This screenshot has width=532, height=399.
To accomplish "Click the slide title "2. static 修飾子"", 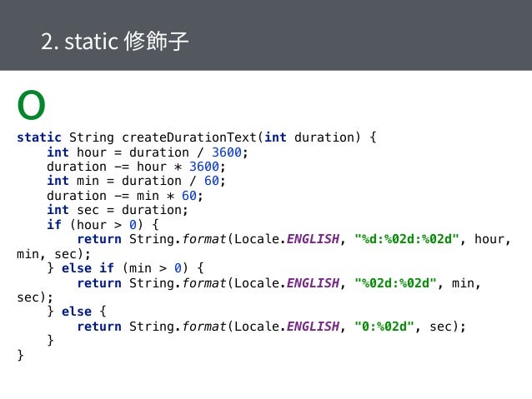I will [x=116, y=41].
